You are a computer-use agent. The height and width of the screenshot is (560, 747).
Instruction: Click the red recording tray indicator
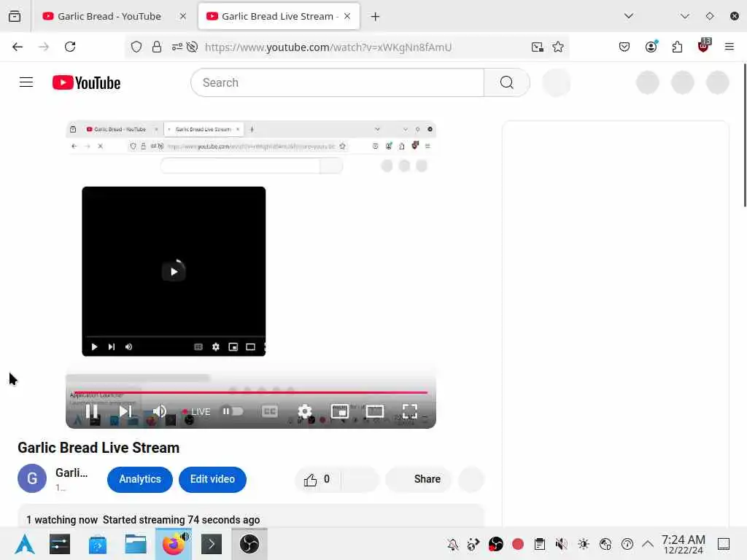click(518, 544)
